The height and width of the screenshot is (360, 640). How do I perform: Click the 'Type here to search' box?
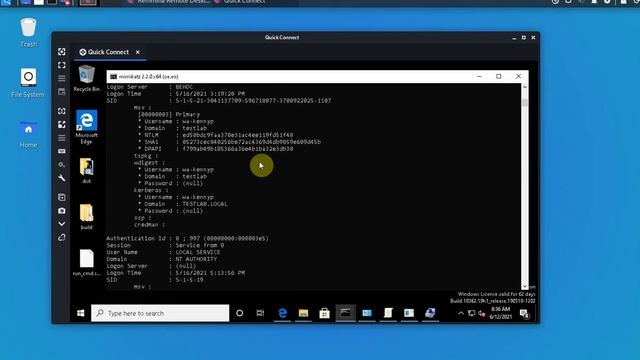(x=160, y=313)
